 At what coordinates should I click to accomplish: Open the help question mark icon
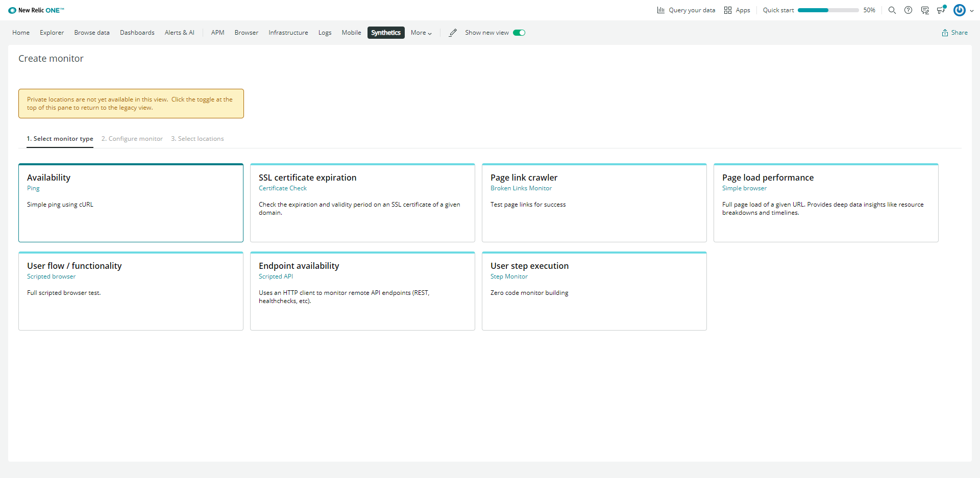(909, 10)
